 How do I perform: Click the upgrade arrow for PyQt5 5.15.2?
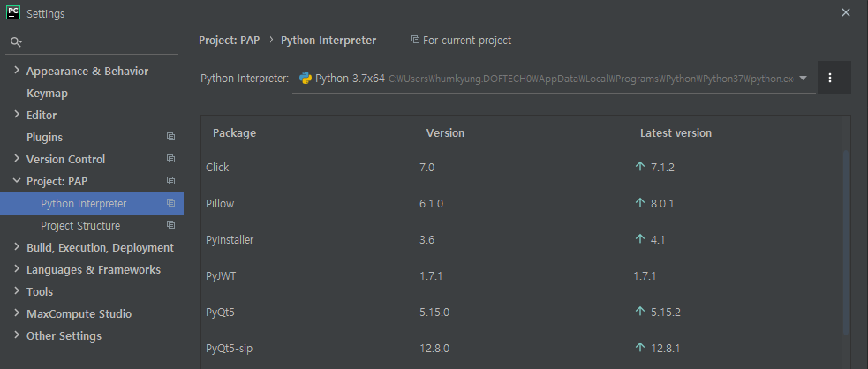(640, 312)
